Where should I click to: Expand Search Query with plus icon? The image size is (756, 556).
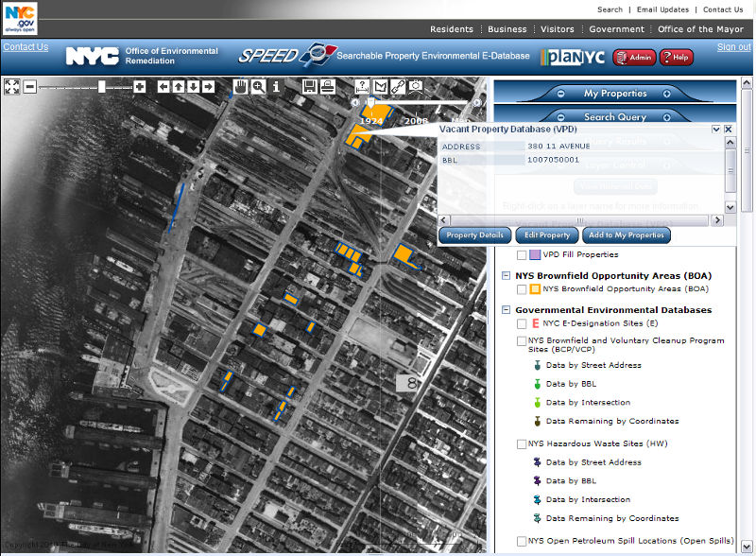667,117
